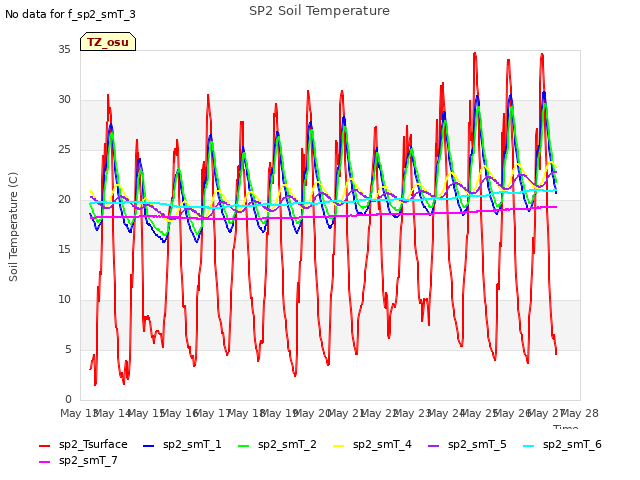Select the sp2_smT_6 legend label
The width and height of the screenshot is (640, 480).
[572, 444]
